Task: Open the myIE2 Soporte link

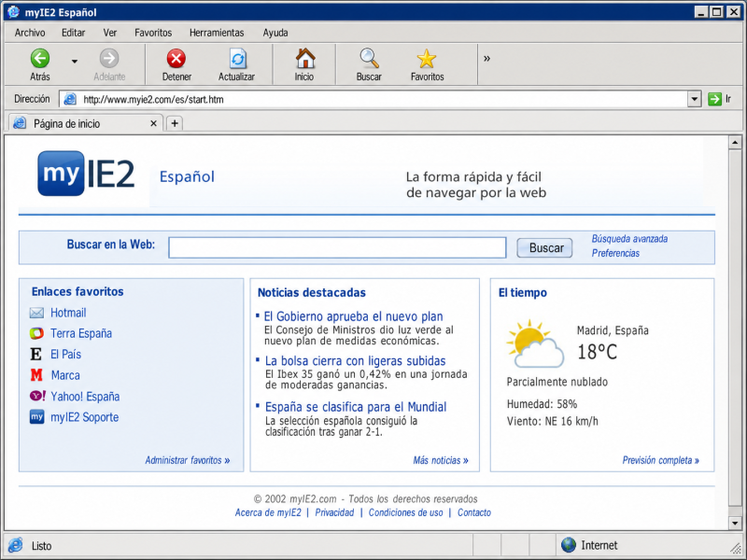Action: pyautogui.click(x=84, y=417)
